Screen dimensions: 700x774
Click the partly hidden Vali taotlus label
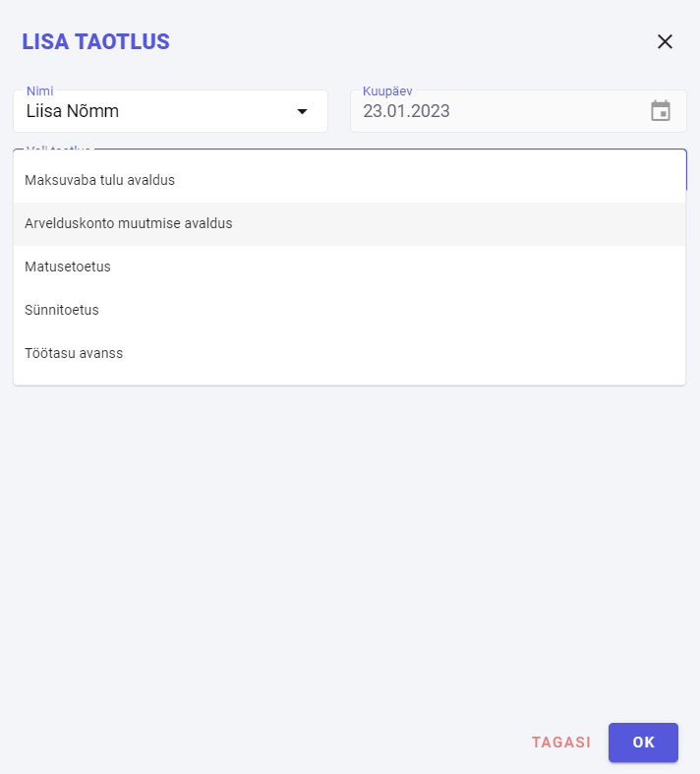58,148
